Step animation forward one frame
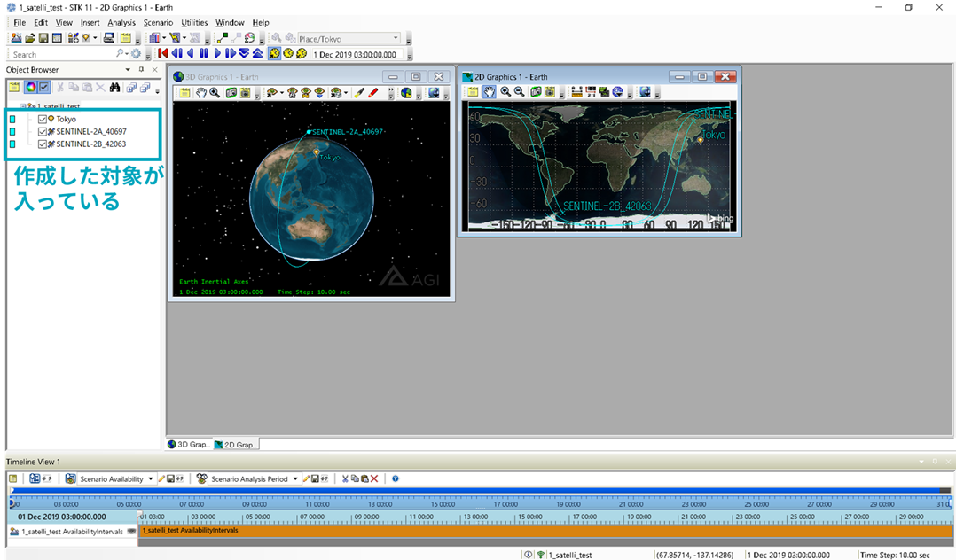Image resolution: width=956 pixels, height=560 pixels. 231,54
